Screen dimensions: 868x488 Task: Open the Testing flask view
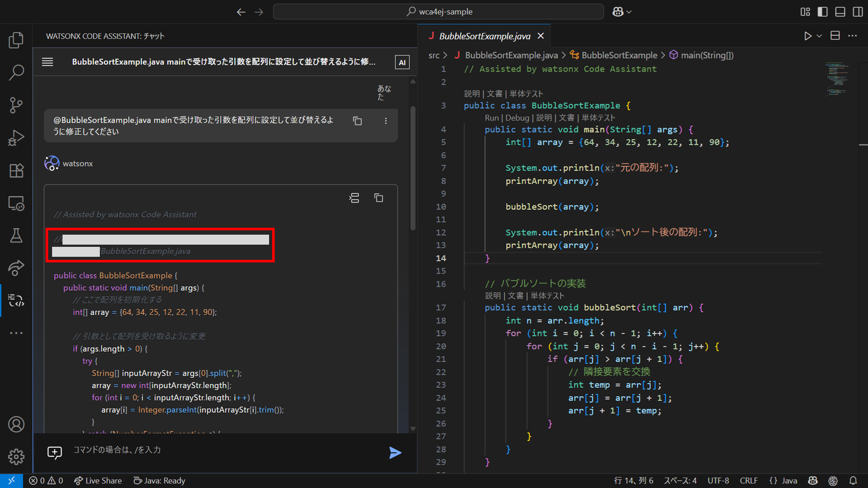16,236
